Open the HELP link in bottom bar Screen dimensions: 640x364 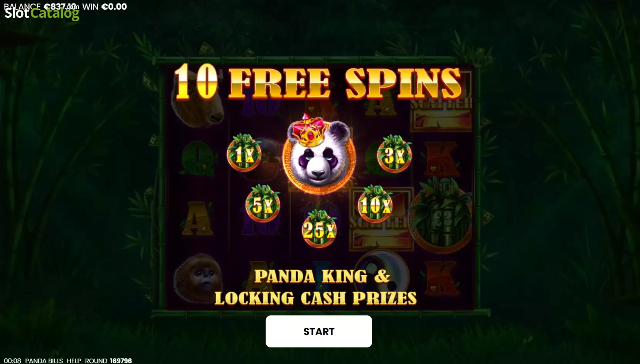[x=74, y=361]
